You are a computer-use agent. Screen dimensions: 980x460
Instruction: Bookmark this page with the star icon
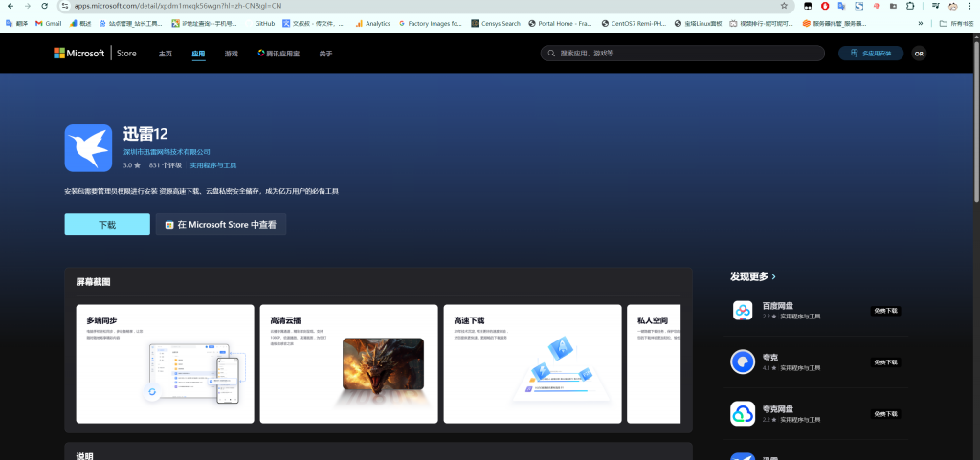784,6
